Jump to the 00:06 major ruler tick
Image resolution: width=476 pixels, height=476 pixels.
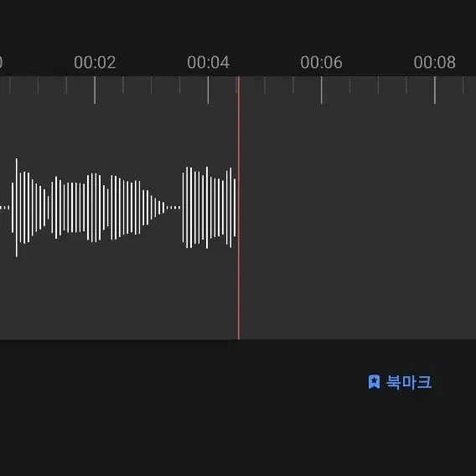322,90
